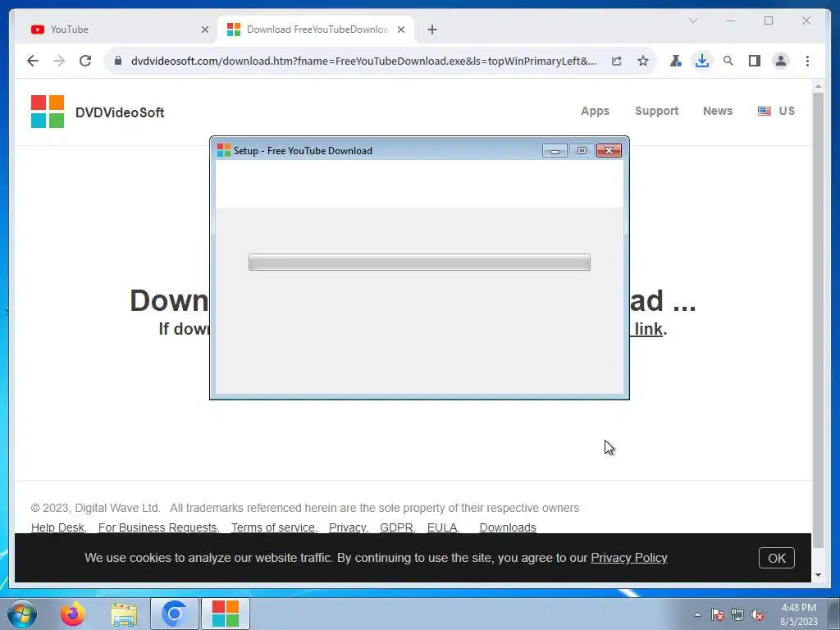Click the setup installer progress bar

point(419,262)
